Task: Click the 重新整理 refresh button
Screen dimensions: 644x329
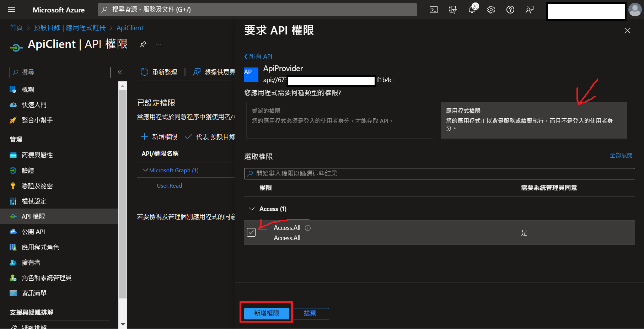Action: 159,72
